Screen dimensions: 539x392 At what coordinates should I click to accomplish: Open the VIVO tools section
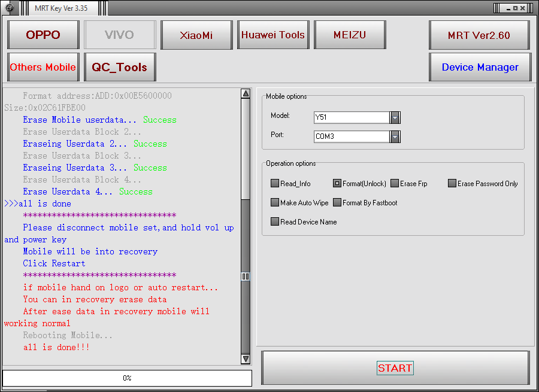coord(120,35)
